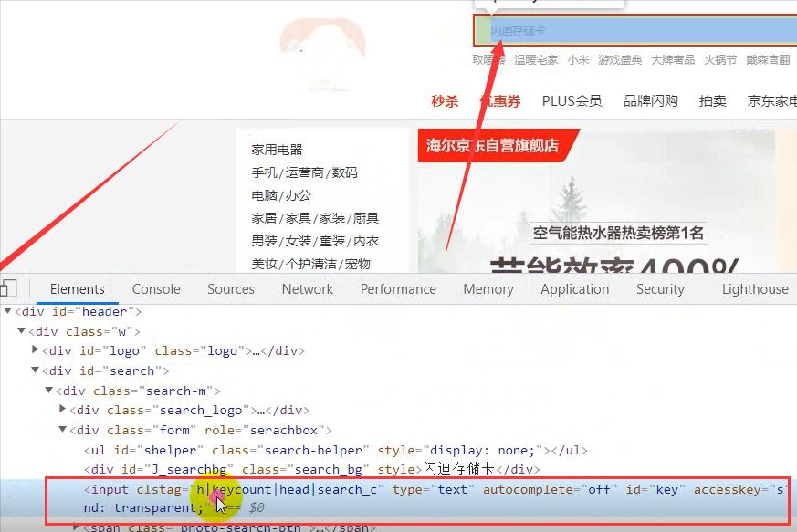Viewport: 797px width, 532px height.
Task: Toggle the device toolbar emulation icon
Action: tap(9, 288)
